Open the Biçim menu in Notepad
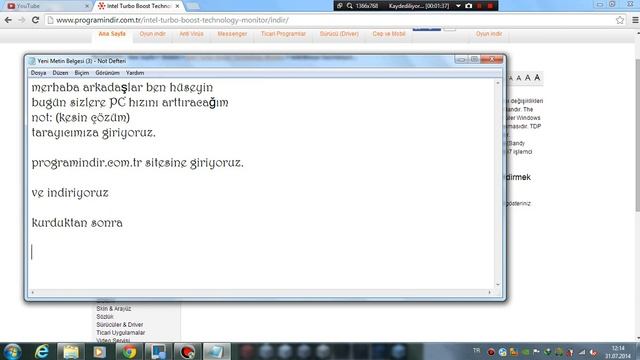The width and height of the screenshot is (640, 360). click(82, 73)
